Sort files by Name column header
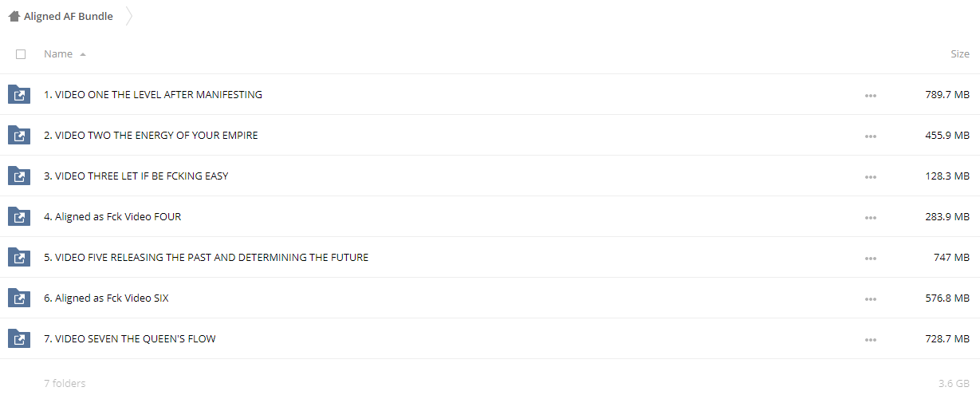 coord(58,54)
